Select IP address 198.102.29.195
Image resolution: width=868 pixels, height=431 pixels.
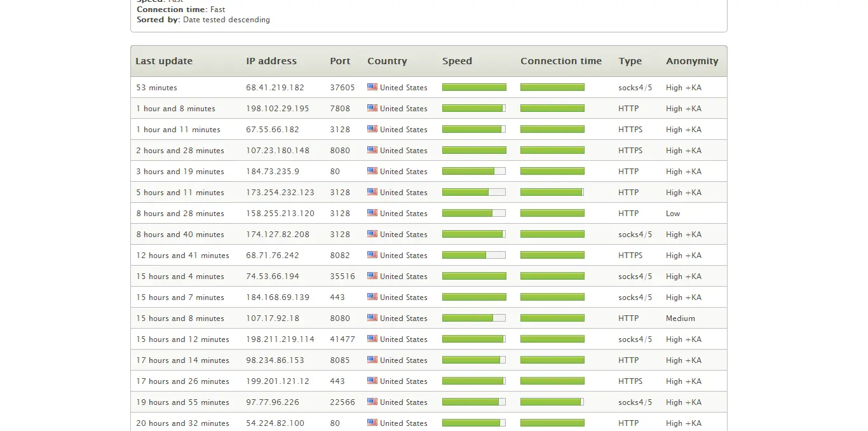(x=278, y=109)
